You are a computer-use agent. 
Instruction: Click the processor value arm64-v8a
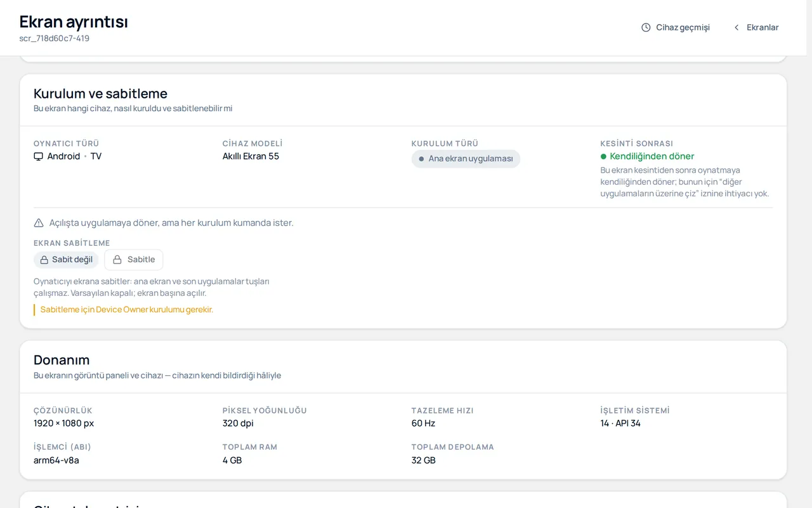[56, 460]
